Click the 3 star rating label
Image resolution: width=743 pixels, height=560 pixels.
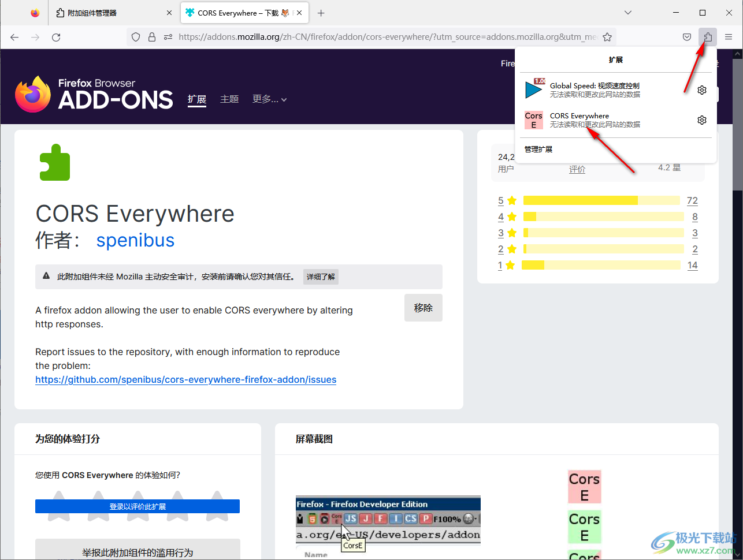click(501, 233)
